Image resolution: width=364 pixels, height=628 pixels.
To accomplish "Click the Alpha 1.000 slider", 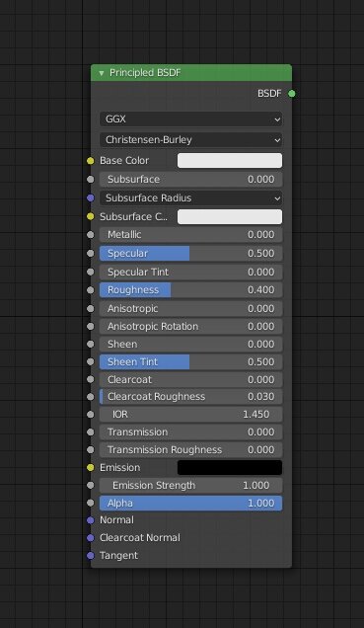I will coord(190,503).
